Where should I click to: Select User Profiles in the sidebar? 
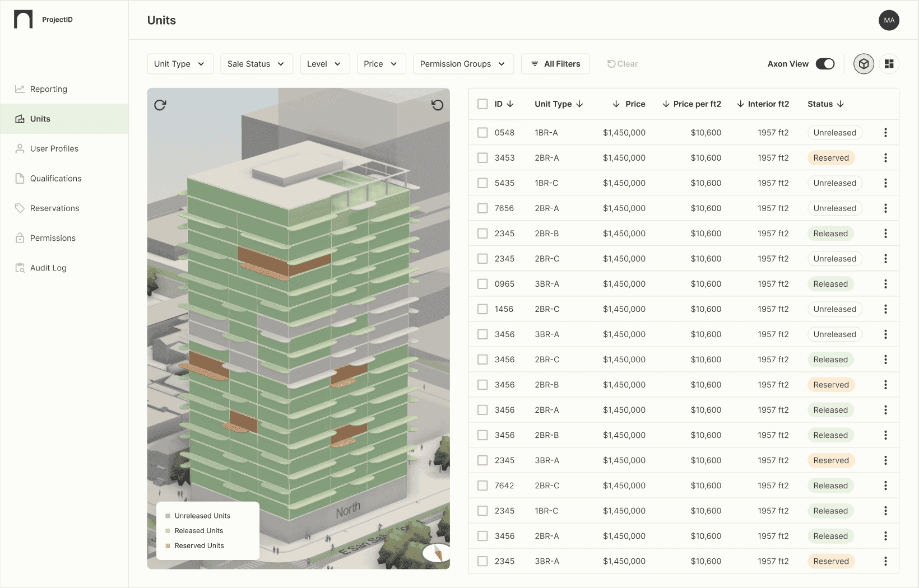point(54,148)
